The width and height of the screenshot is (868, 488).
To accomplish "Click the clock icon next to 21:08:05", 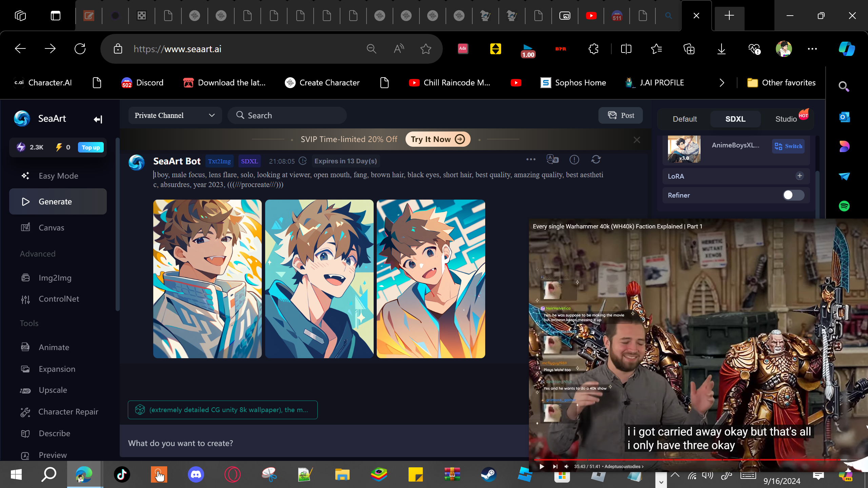I will tap(303, 161).
